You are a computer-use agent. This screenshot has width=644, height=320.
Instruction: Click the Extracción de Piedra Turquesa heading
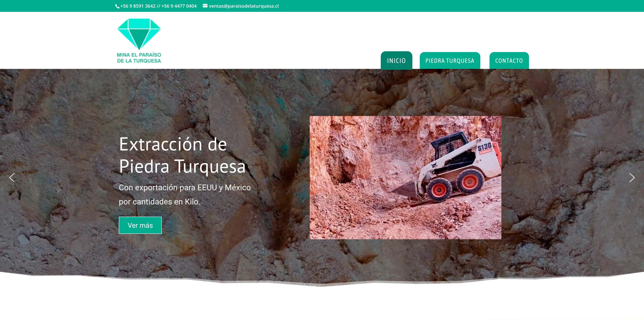pos(182,155)
